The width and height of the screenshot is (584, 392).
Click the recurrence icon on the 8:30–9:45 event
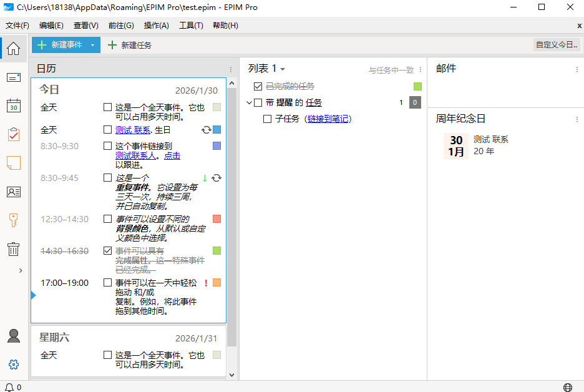tap(217, 178)
